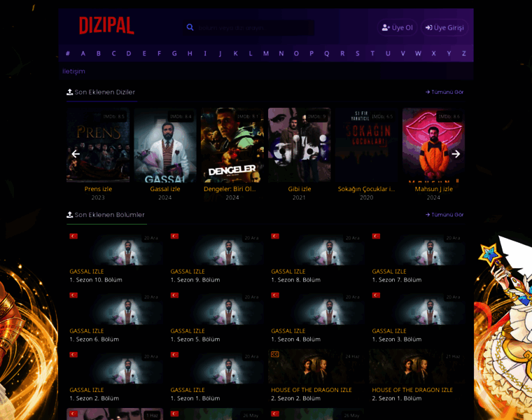Filter series by letter A
Screen dimensions: 532x420
point(83,53)
